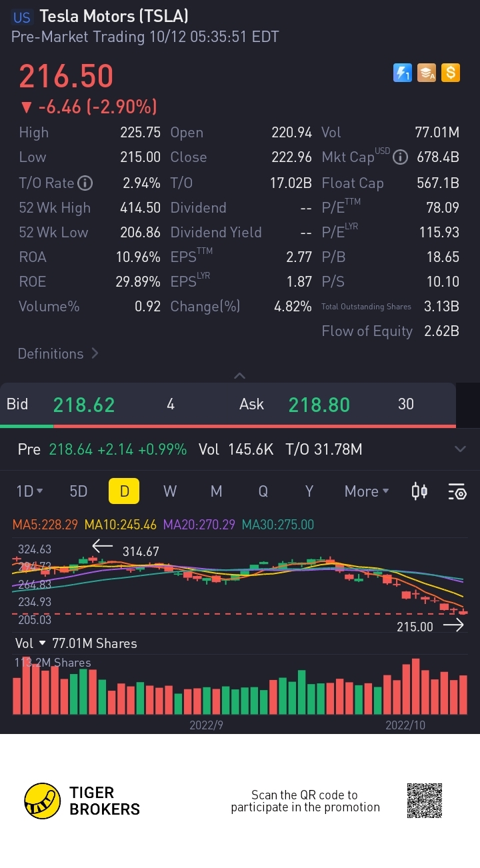Select the W weekly chart tab
480x868 pixels.
click(170, 491)
